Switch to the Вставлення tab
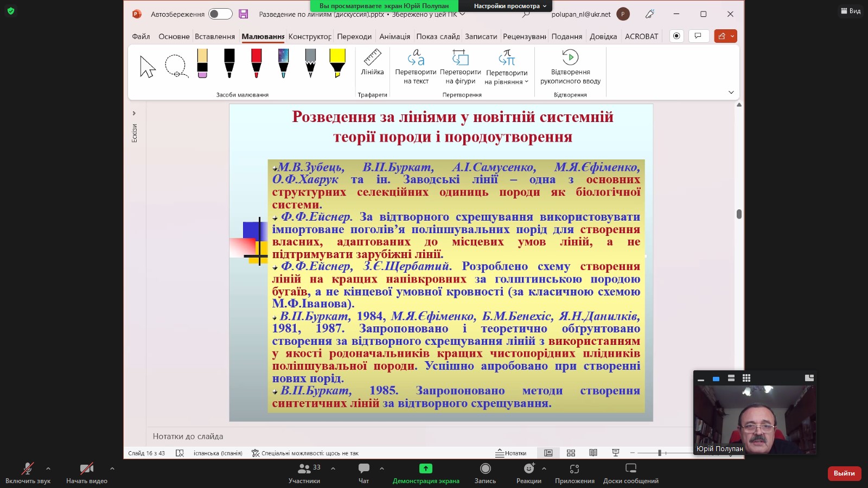 (x=215, y=36)
